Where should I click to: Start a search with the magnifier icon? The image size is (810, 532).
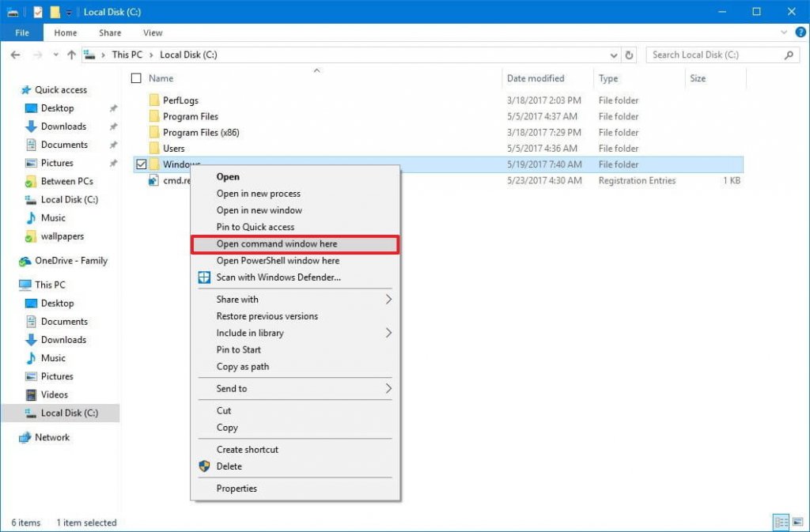coord(789,55)
